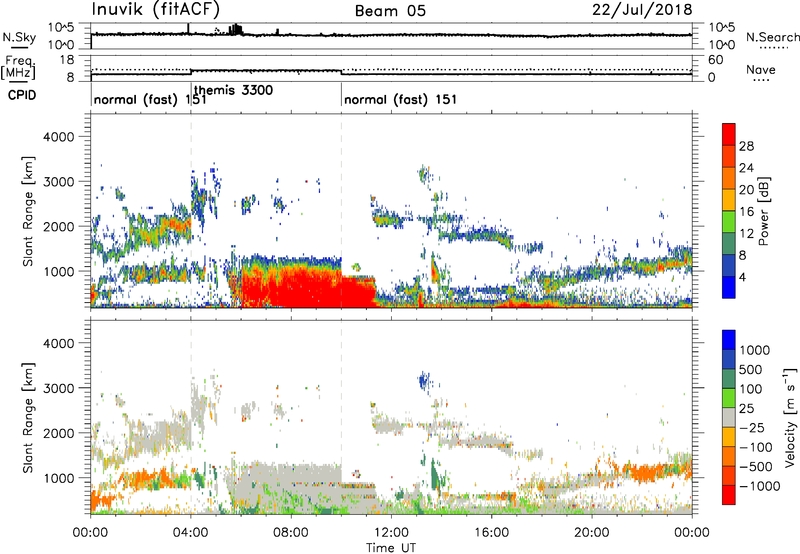Click the 'themis 3300' CPID label
Screen dimensions: 800x554
233,90
